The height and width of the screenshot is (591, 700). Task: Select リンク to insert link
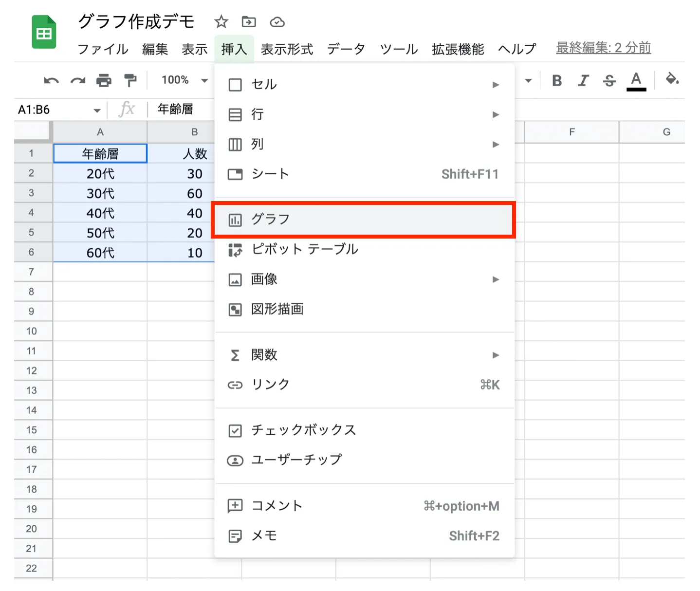(x=364, y=385)
